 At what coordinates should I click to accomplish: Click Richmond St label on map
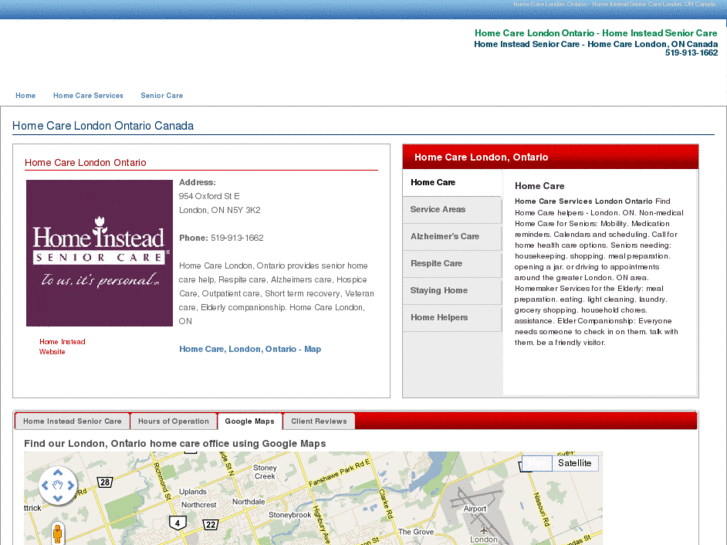162,481
